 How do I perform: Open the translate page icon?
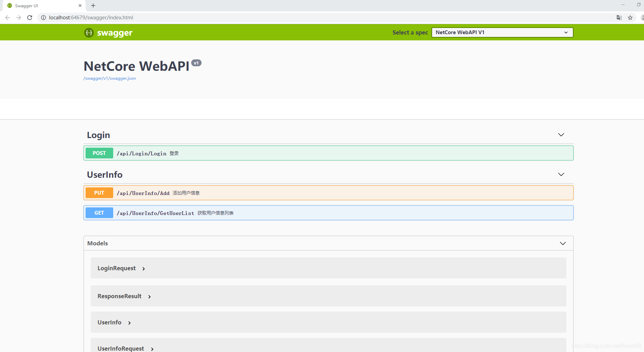619,18
